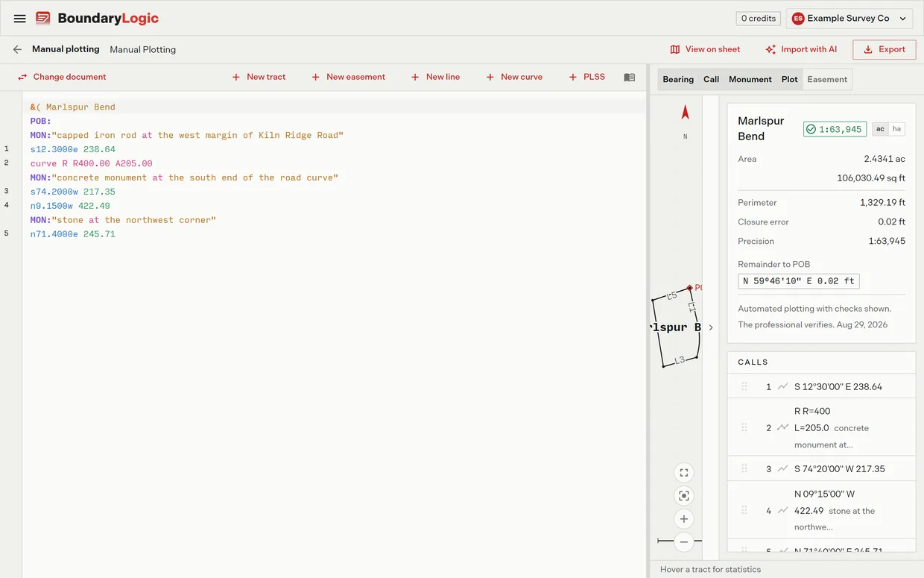The width and height of the screenshot is (924, 578).
Task: Add a New line
Action: click(x=435, y=77)
